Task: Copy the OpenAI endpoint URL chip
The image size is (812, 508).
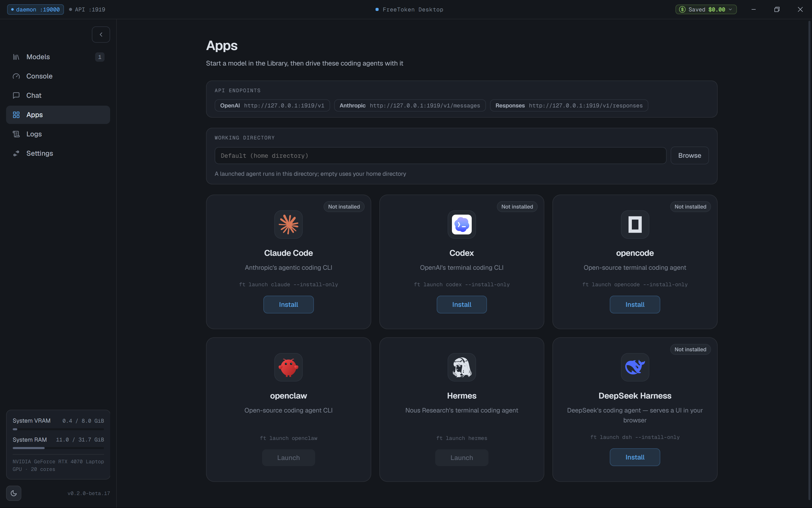Action: point(272,105)
